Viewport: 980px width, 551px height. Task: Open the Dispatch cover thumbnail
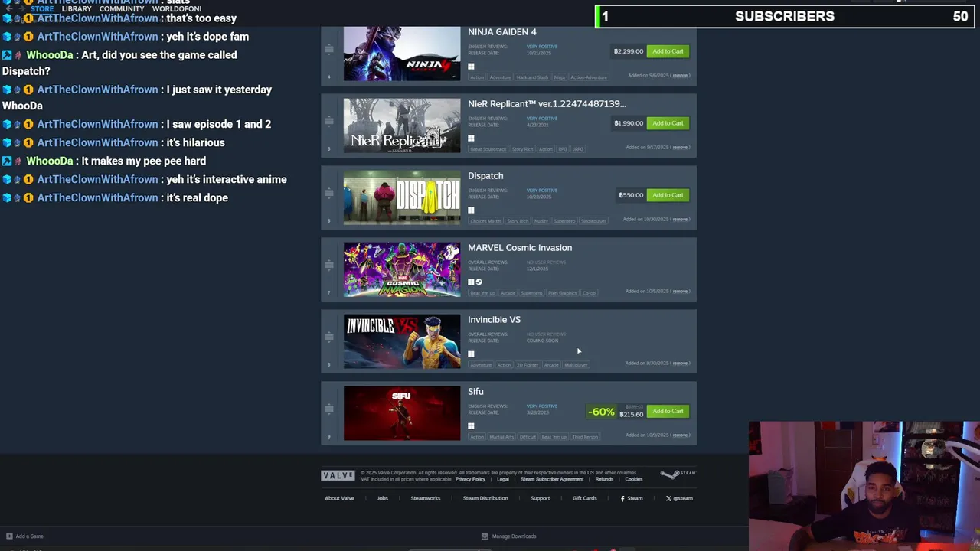click(x=402, y=197)
